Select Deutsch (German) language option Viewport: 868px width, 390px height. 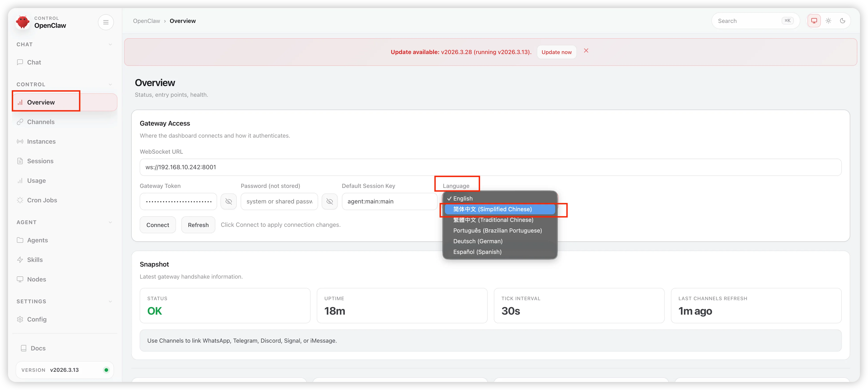coord(500,241)
